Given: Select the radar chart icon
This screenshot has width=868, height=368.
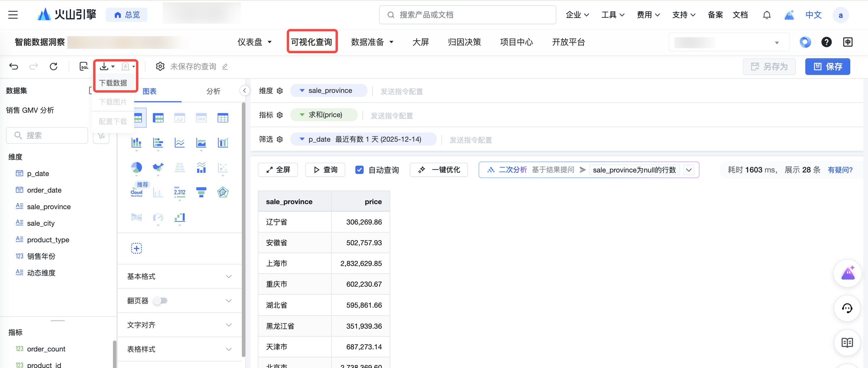Looking at the screenshot, I should click(223, 192).
